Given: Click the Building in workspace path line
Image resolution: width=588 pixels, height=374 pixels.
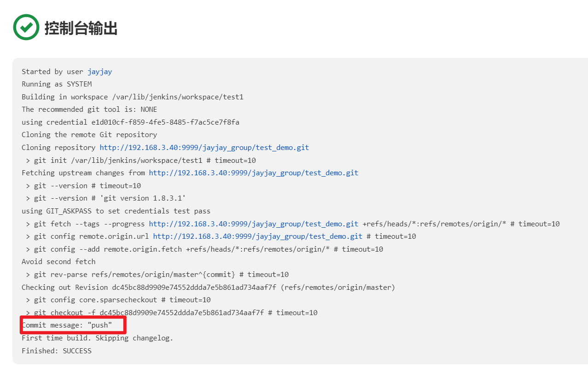Looking at the screenshot, I should (132, 97).
